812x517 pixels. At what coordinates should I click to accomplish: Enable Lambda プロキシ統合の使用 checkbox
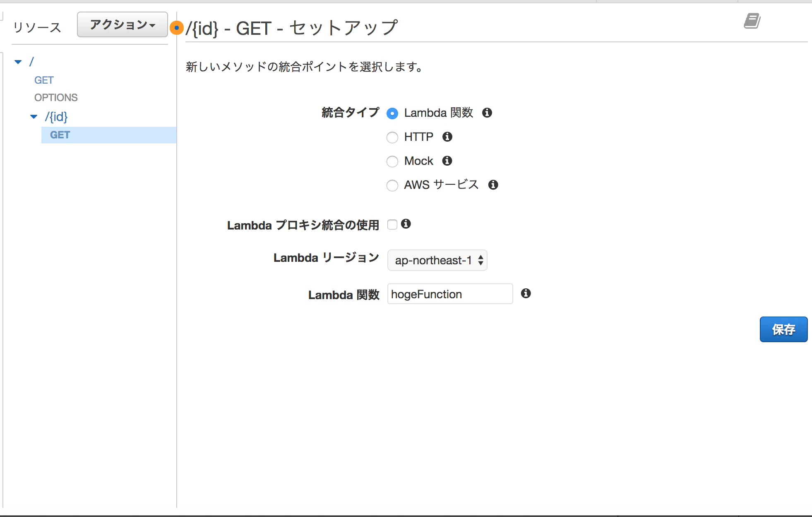coord(392,225)
